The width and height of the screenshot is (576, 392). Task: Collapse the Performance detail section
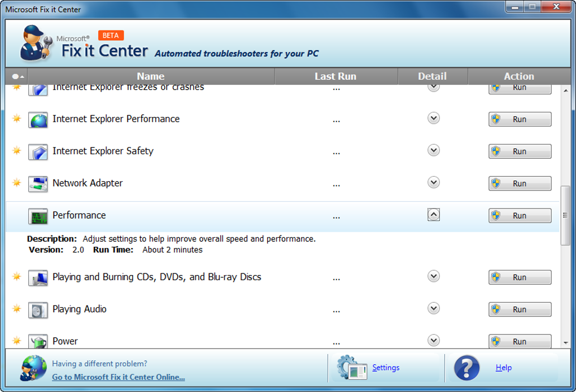coord(434,215)
